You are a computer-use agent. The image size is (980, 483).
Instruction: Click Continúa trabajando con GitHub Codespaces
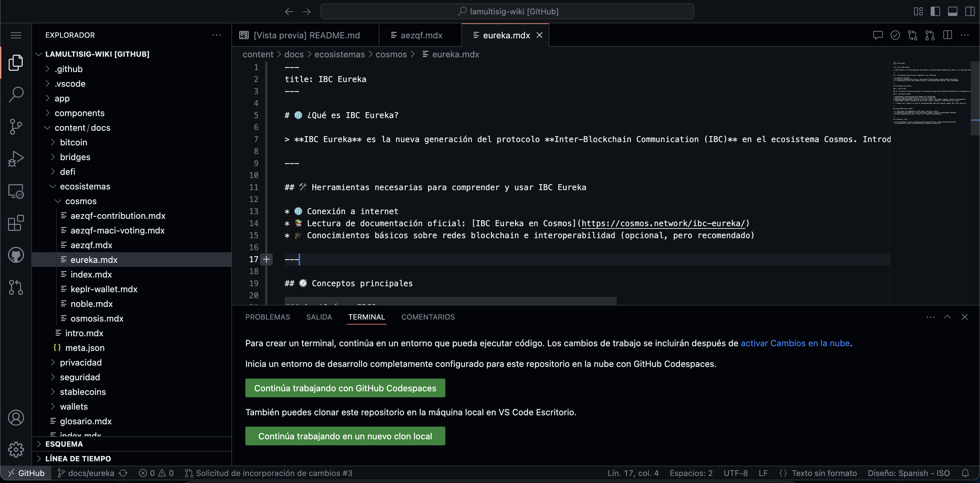click(345, 388)
